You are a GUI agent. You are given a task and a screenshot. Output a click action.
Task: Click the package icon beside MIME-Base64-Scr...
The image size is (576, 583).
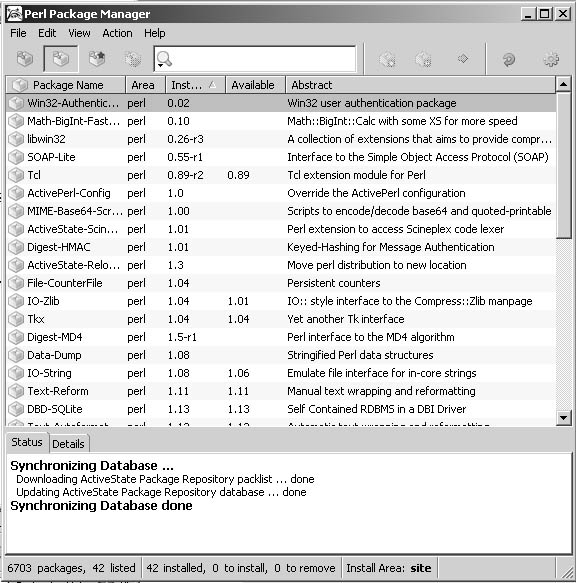pyautogui.click(x=16, y=211)
